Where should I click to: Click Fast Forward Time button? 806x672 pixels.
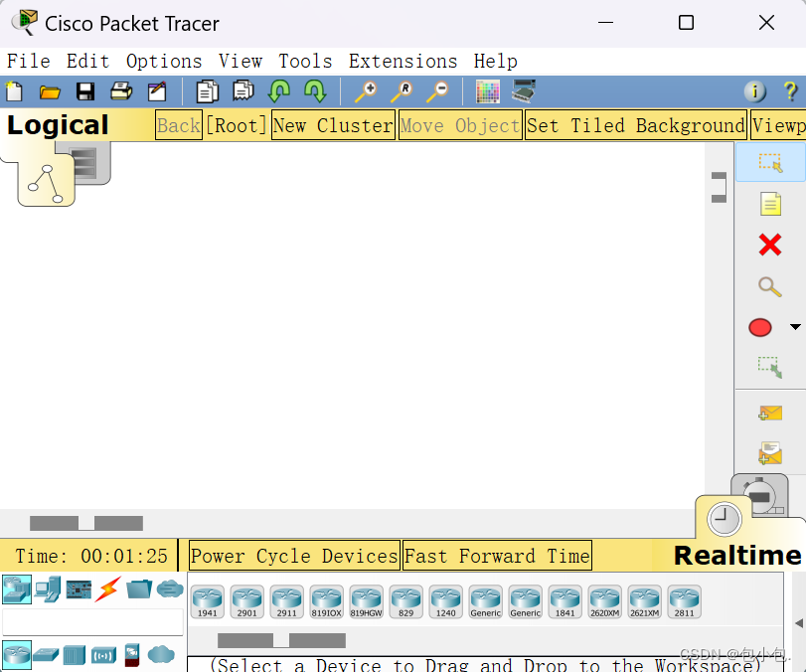(497, 556)
